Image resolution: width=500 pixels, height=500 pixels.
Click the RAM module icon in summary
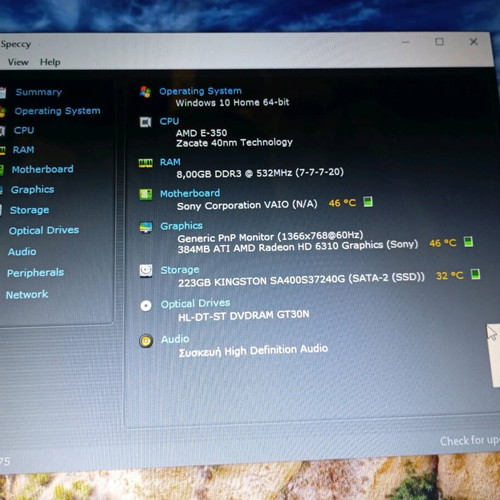146,163
